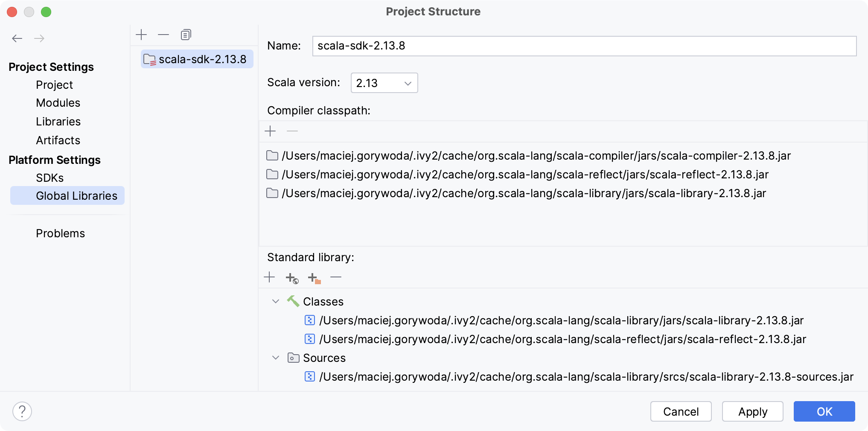Add standard library jar from Maven
This screenshot has width=868, height=431.
291,278
